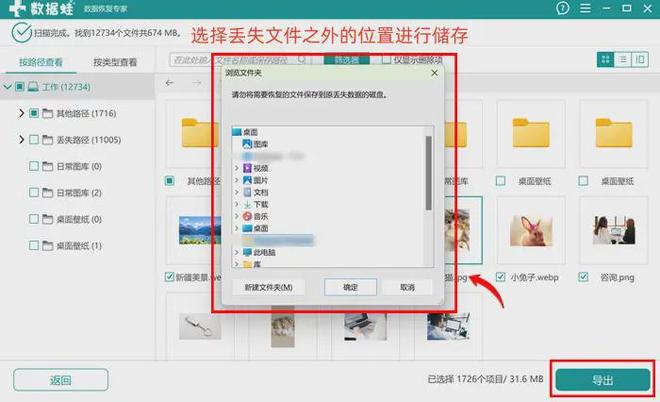
Task: Go forward with the right arrow icon
Action: click(197, 83)
